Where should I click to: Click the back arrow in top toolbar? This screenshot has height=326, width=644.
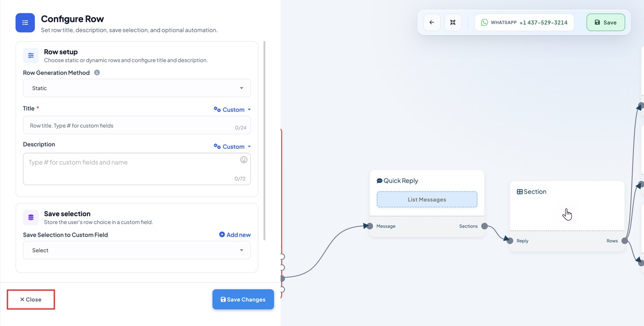pos(432,22)
